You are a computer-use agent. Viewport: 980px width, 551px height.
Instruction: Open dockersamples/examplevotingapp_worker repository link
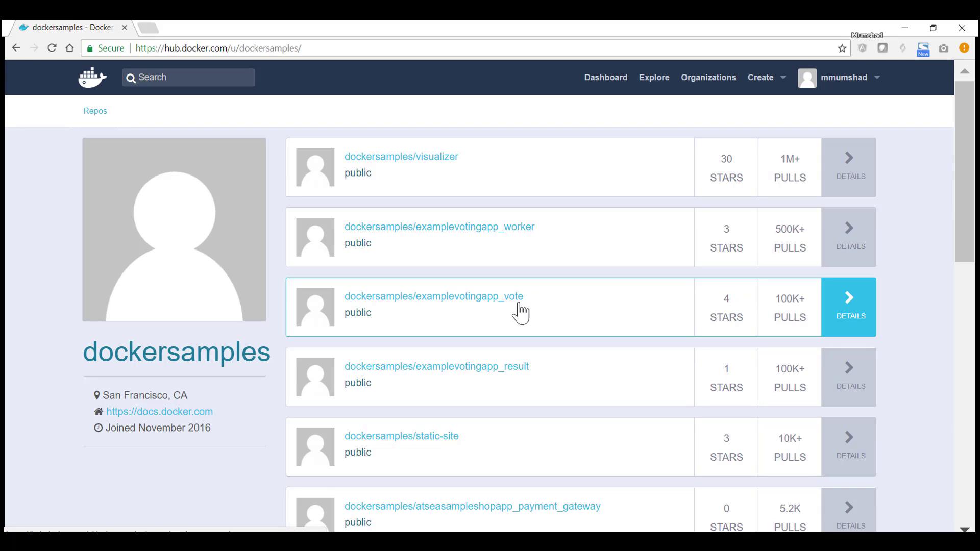[439, 227]
